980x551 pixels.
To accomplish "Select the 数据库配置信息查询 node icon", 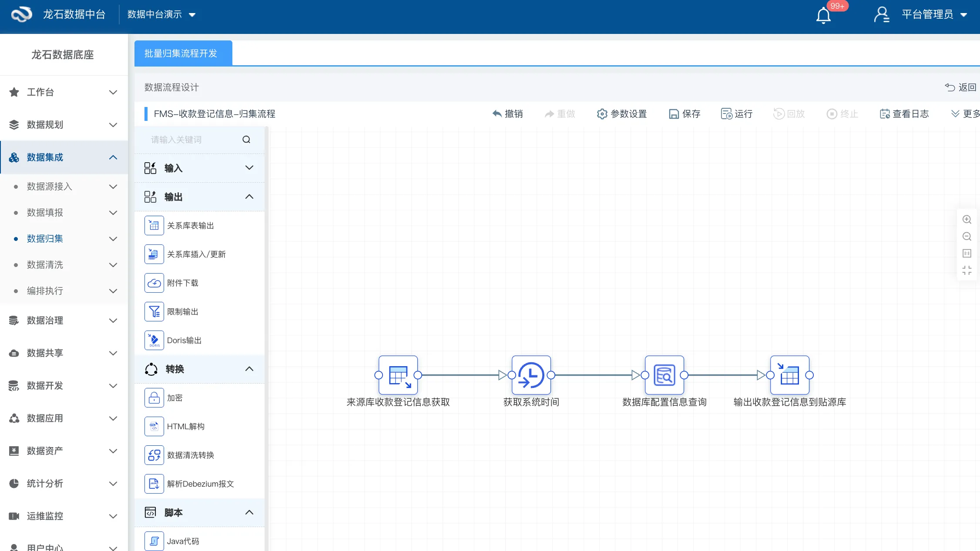I will click(664, 375).
